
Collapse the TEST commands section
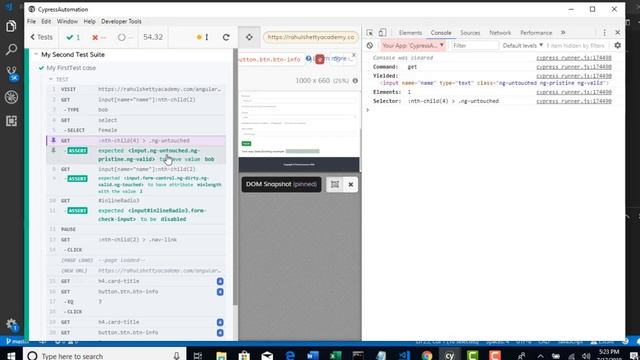coord(51,79)
